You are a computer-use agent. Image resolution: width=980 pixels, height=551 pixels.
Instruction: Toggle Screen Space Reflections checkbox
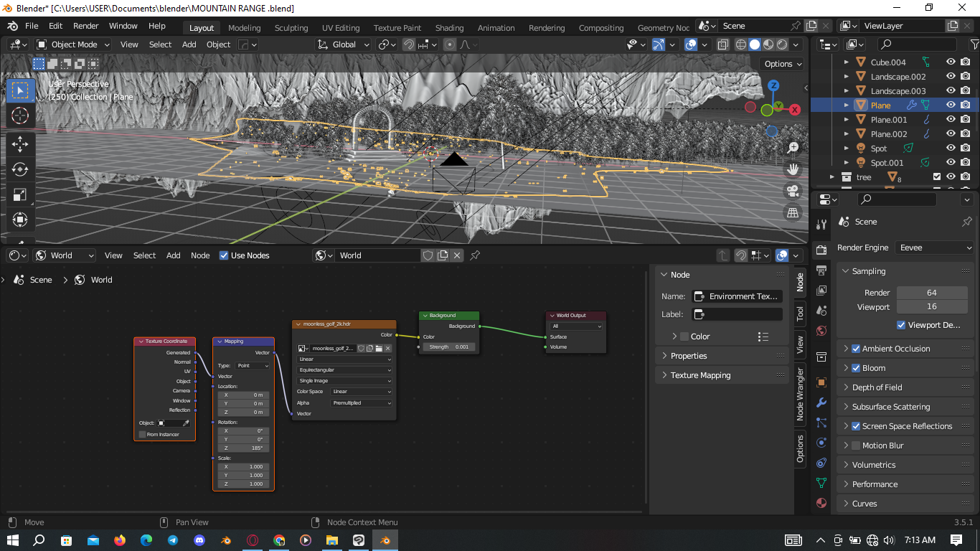856,426
